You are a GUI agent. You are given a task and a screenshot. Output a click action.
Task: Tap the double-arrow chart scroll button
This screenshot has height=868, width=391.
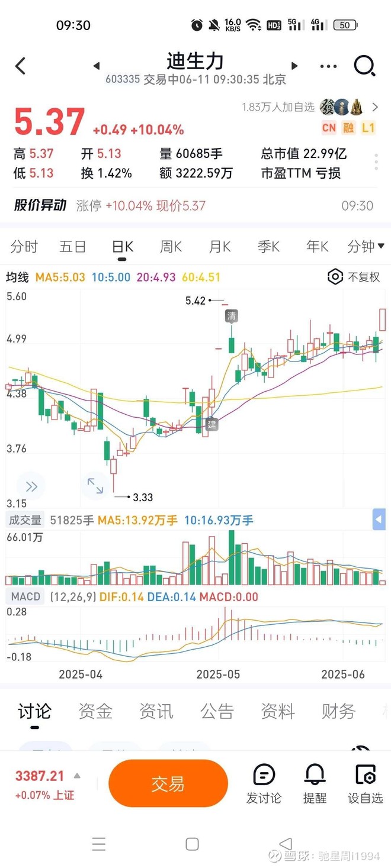coord(31,487)
